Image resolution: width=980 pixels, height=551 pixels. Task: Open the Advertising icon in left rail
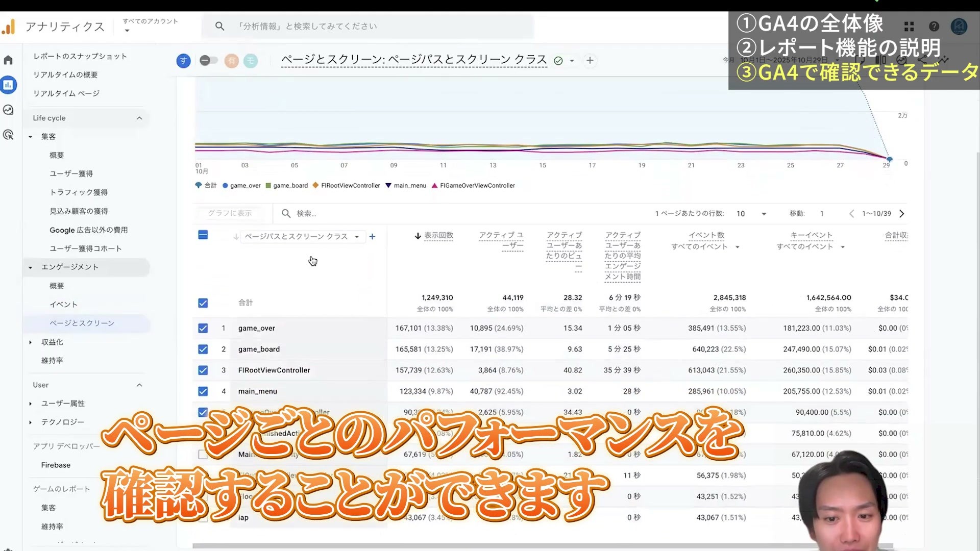pyautogui.click(x=8, y=135)
